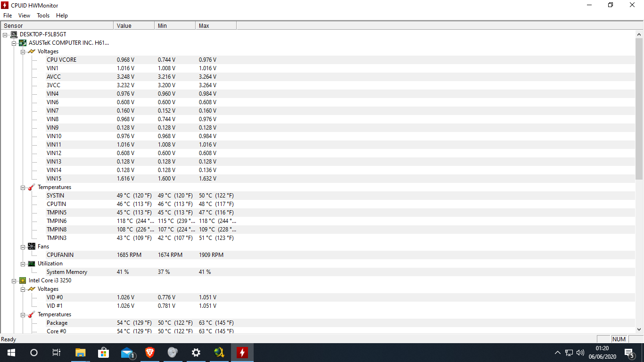The width and height of the screenshot is (644, 362).
Task: Click the Fans icon
Action: point(32,247)
